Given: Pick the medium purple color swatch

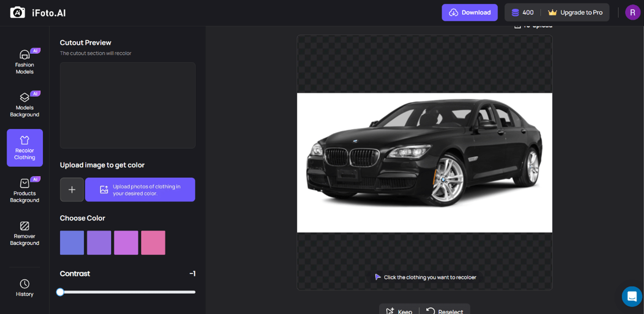Looking at the screenshot, I should tap(99, 242).
